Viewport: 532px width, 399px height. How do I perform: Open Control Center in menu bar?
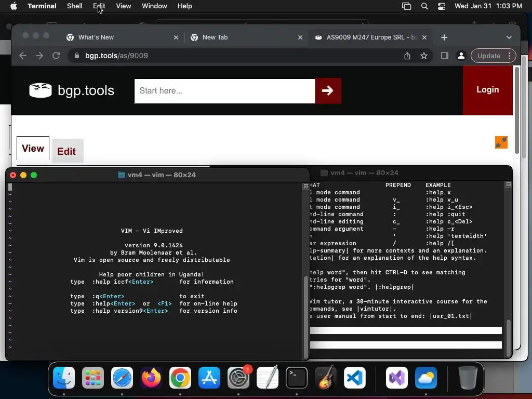(442, 6)
